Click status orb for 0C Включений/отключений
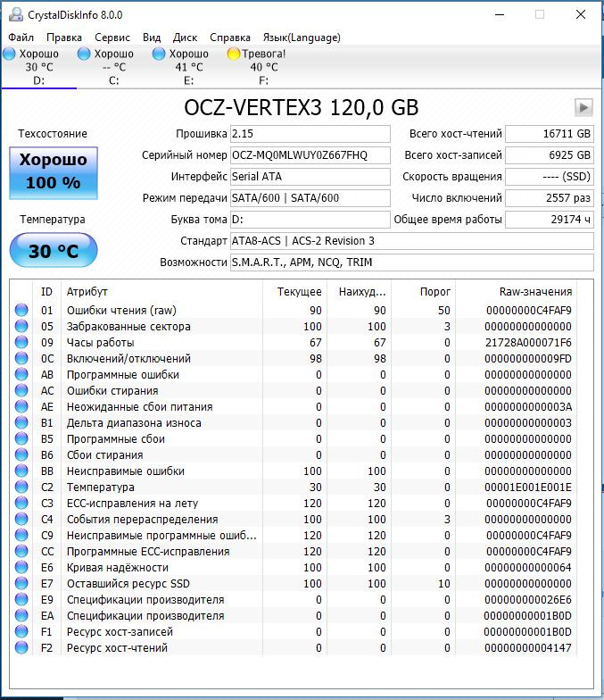This screenshot has height=700, width=604. pyautogui.click(x=21, y=358)
